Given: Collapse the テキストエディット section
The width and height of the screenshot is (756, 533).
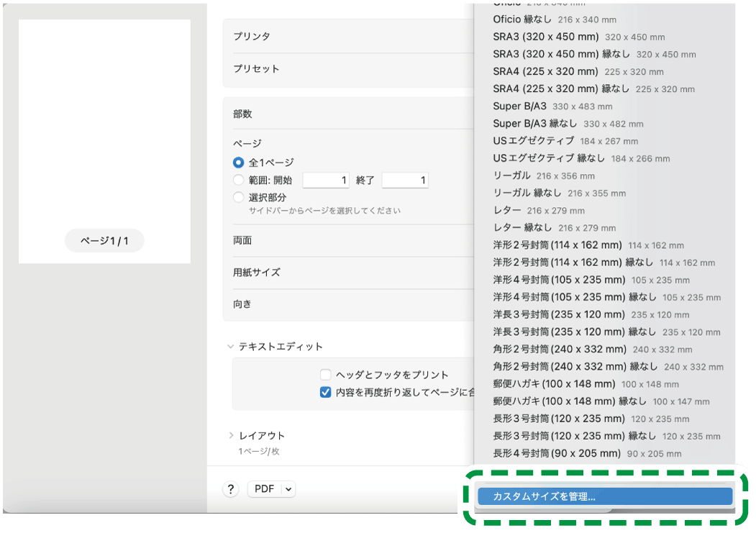Looking at the screenshot, I should (x=231, y=347).
